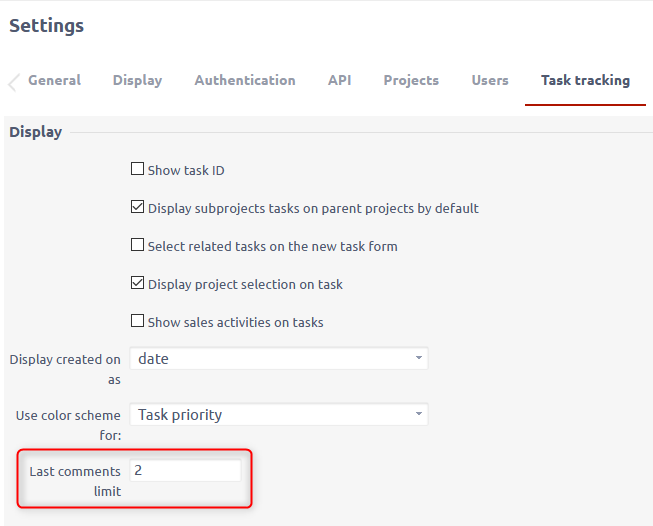Go to the Authentication tab
The height and width of the screenshot is (526, 653).
(245, 80)
